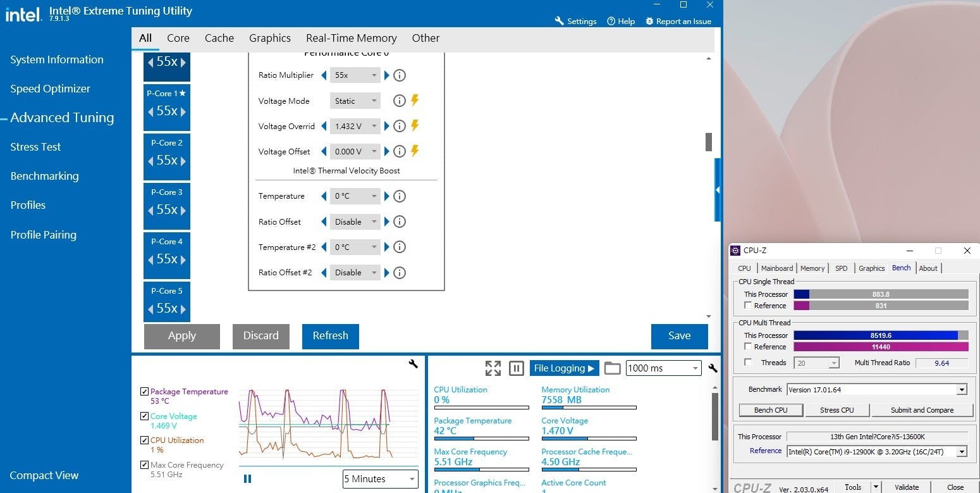Open log folder icon
Screen dimensions: 980x493
click(x=612, y=368)
